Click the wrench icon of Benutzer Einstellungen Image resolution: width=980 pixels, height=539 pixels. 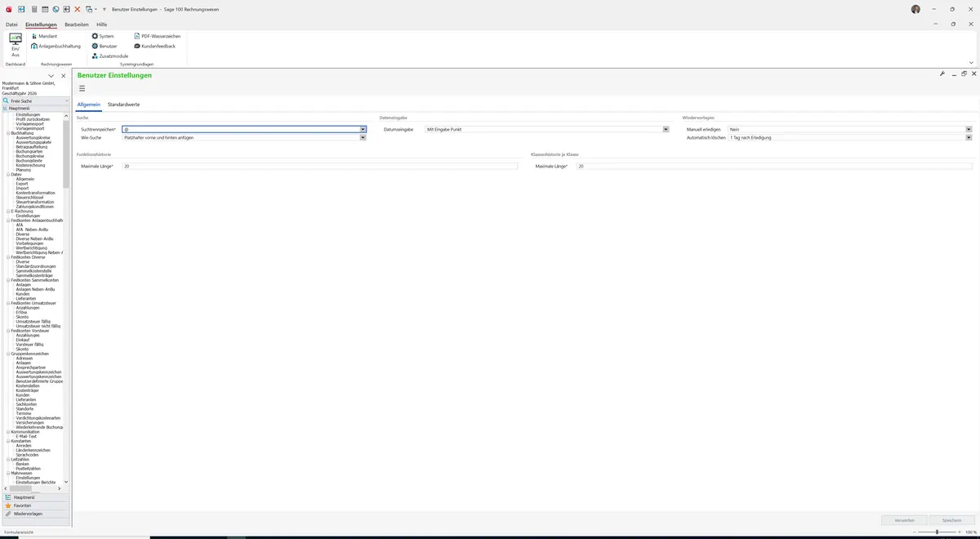point(942,73)
